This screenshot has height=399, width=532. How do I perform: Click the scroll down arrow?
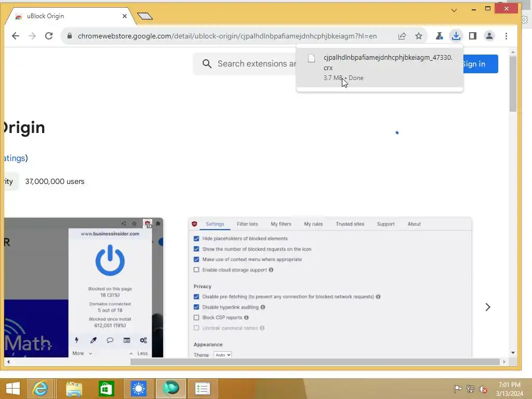point(513,353)
